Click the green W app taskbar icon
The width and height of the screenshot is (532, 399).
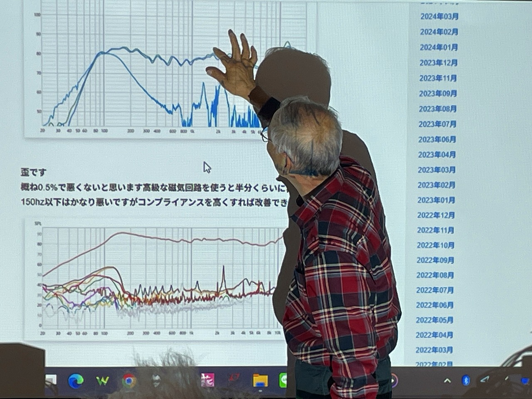pos(102,380)
